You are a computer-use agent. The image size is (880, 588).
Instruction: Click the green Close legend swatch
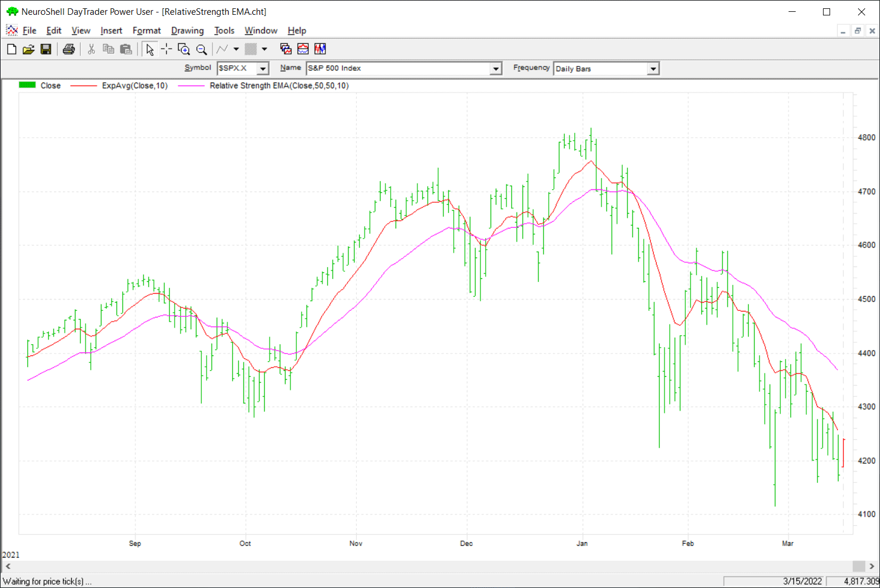click(x=27, y=85)
